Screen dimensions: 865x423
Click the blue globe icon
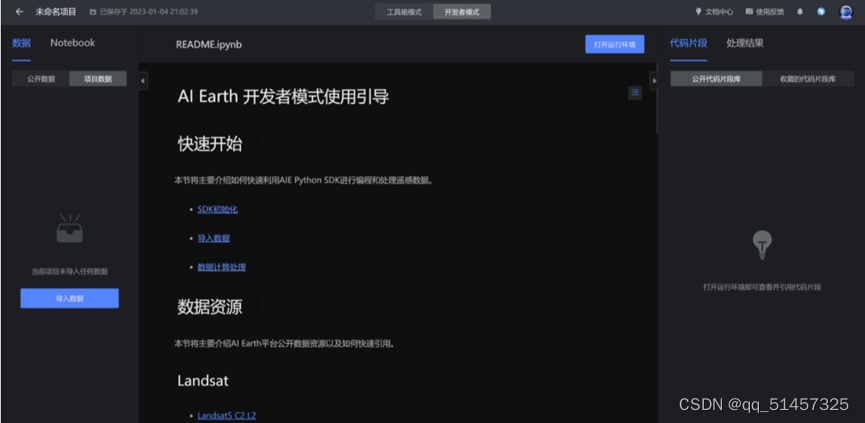(x=821, y=12)
